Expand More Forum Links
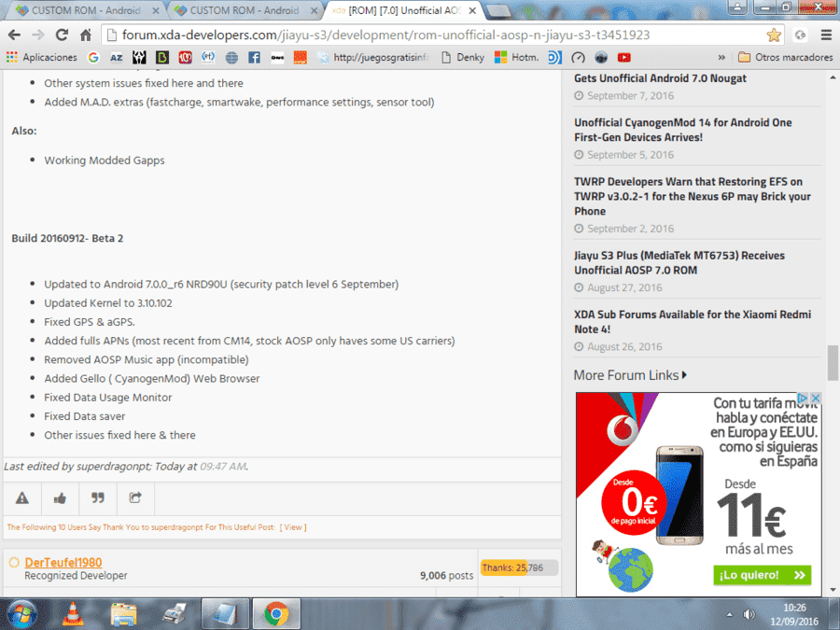The width and height of the screenshot is (840, 630). (630, 375)
